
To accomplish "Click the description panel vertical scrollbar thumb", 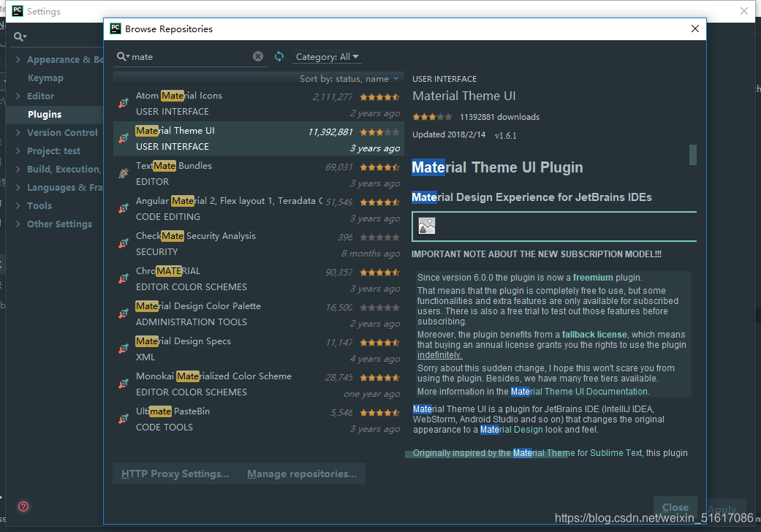I will tap(693, 155).
